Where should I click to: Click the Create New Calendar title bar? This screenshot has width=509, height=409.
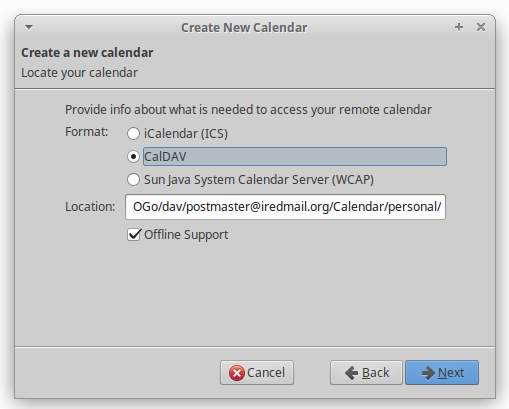click(x=244, y=28)
